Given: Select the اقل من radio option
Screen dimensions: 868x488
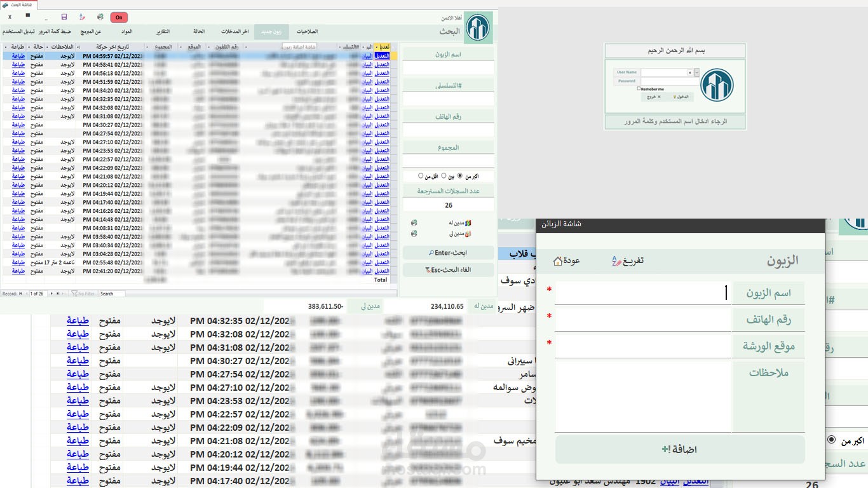Looking at the screenshot, I should tap(421, 175).
